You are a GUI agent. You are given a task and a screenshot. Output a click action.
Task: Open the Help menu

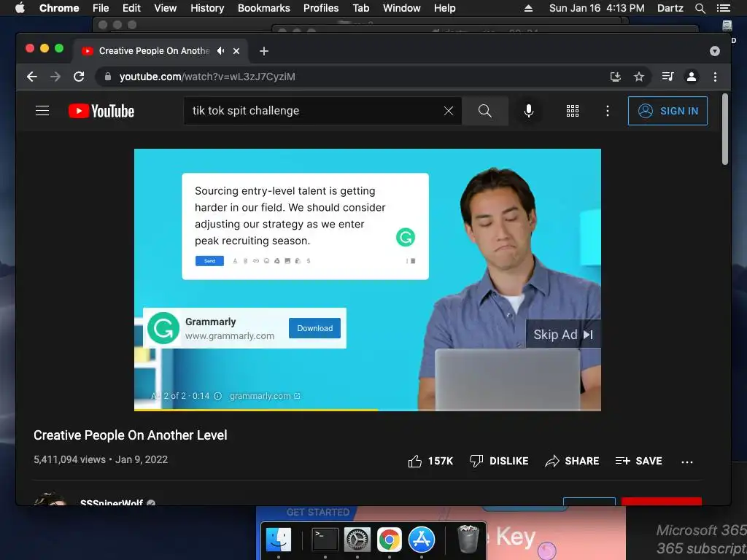(x=444, y=8)
